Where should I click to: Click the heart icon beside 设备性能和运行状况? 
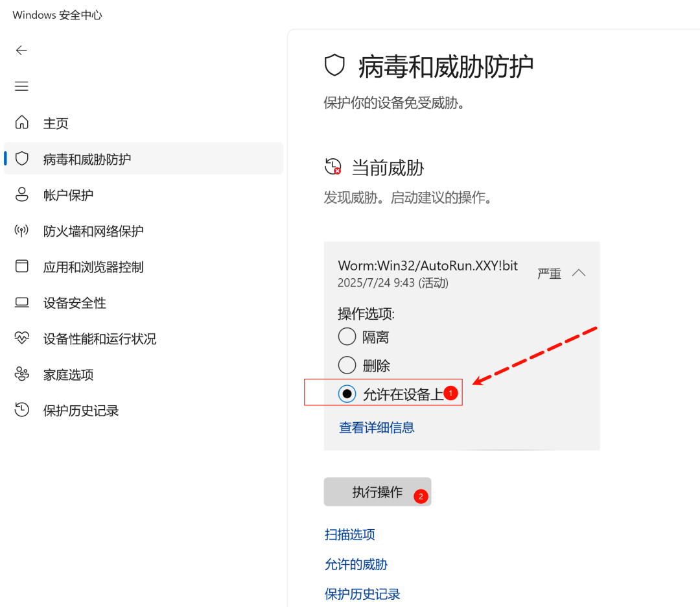22,338
